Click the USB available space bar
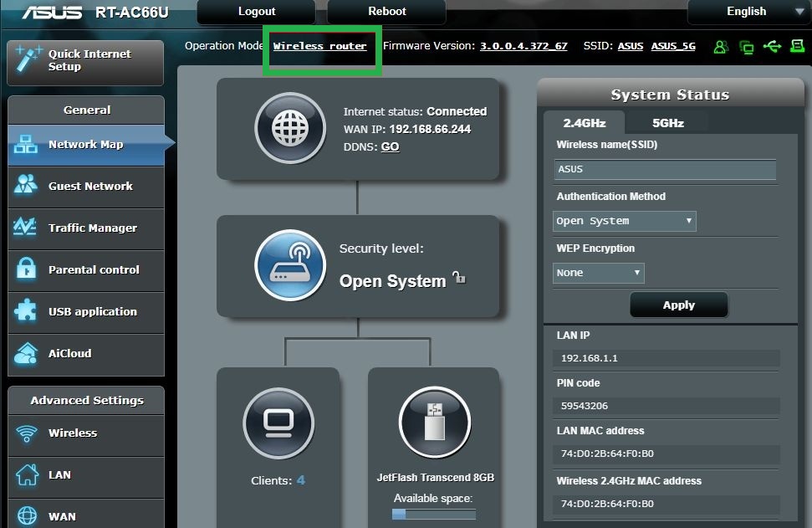The height and width of the screenshot is (528, 812). coord(434,514)
